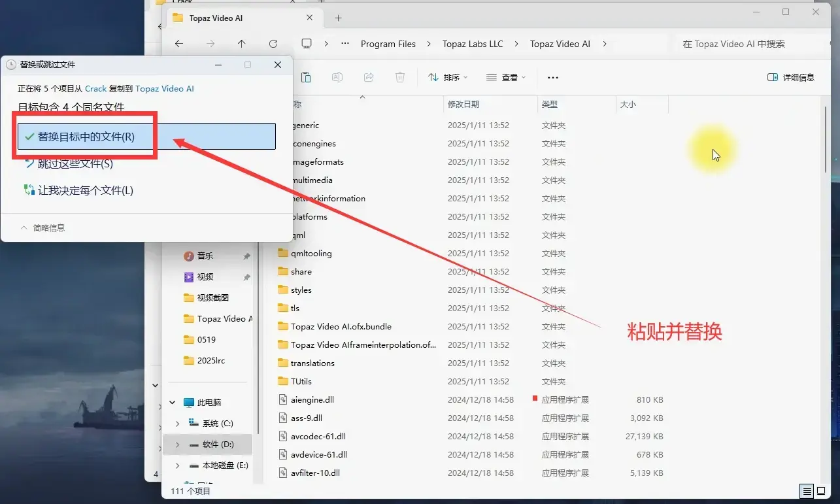Viewport: 840px width, 504px height.
Task: Choose 替换目标中的文件(R) option
Action: (146, 137)
